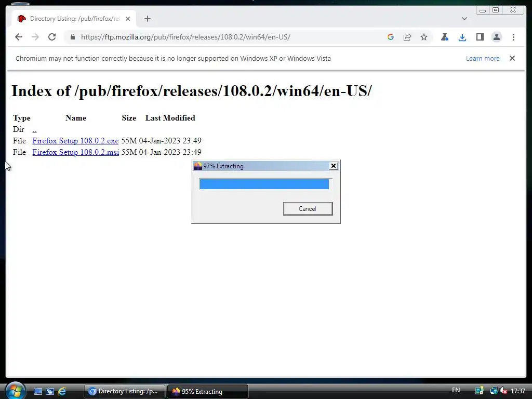Open the 17:37 system clock

click(518, 391)
